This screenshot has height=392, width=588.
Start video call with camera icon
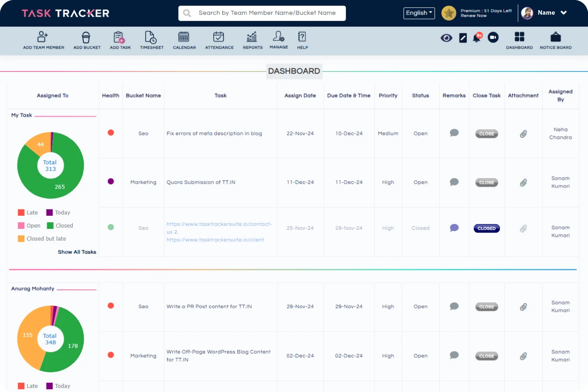pyautogui.click(x=493, y=38)
